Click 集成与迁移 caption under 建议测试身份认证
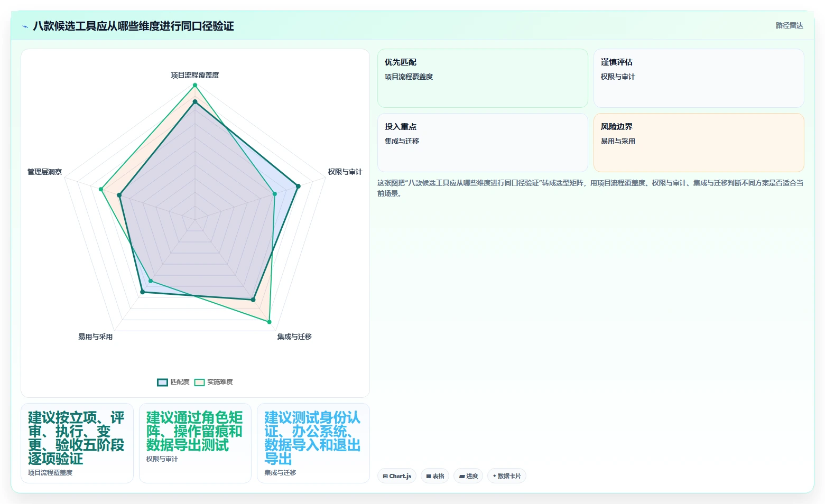This screenshot has height=504, width=825. 280,473
